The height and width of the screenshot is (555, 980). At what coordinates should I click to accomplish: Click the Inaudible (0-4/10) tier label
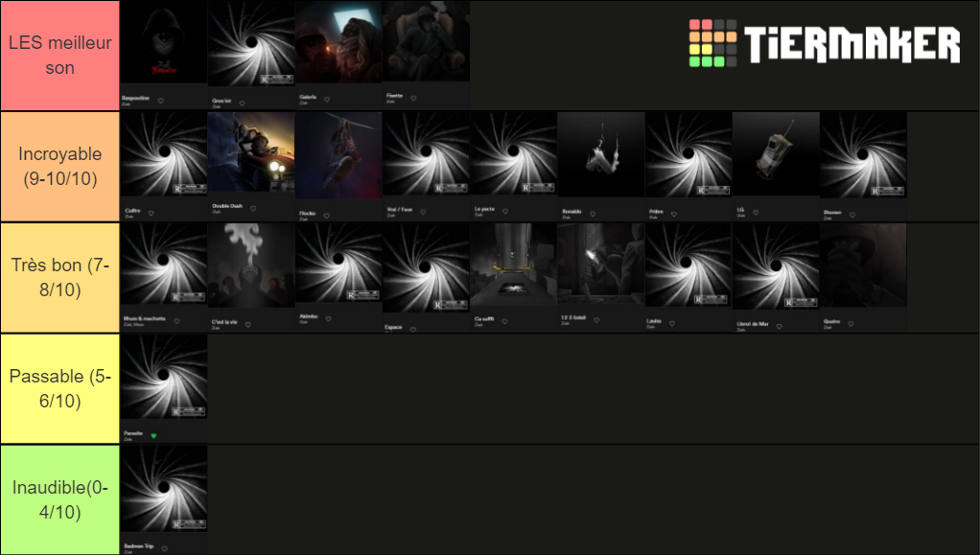pyautogui.click(x=60, y=499)
